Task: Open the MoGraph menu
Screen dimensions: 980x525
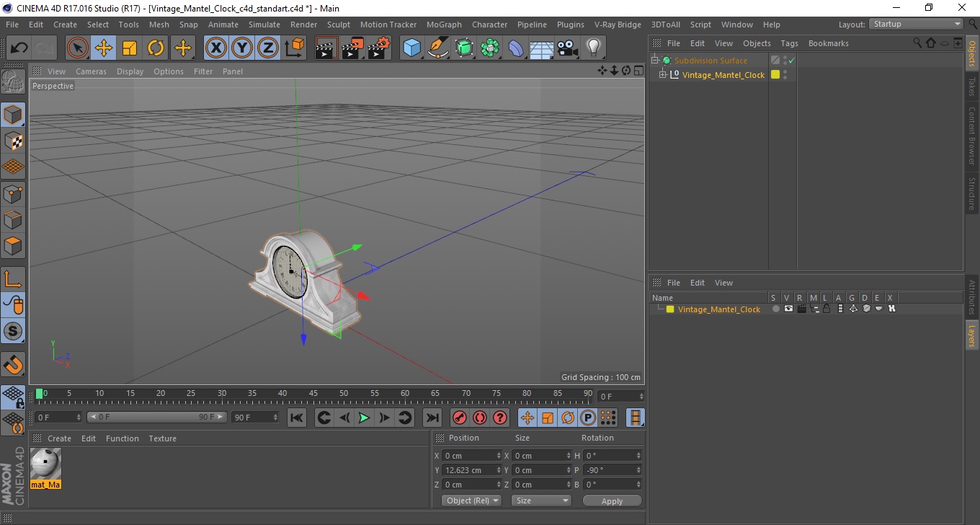Action: [444, 25]
